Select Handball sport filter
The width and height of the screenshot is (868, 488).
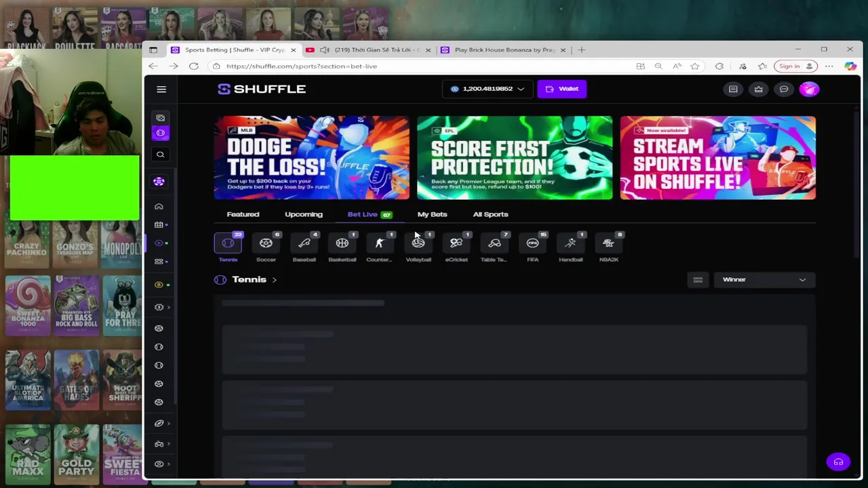(x=570, y=248)
